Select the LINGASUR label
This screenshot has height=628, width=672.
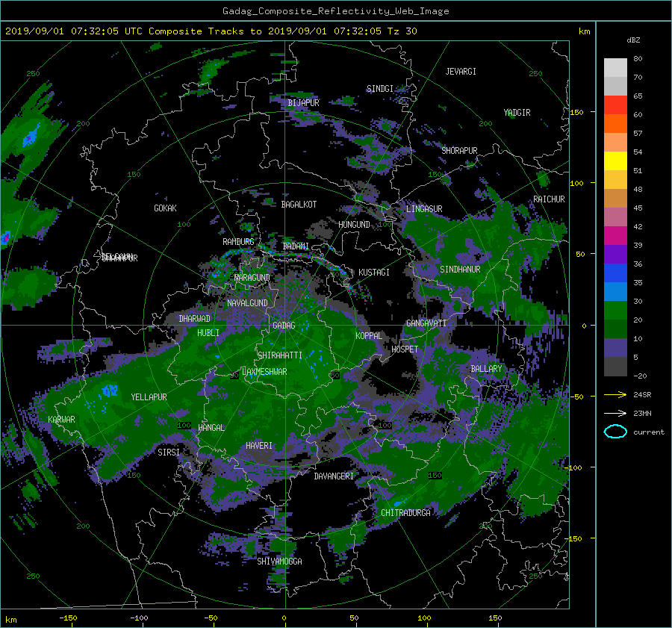pyautogui.click(x=424, y=209)
